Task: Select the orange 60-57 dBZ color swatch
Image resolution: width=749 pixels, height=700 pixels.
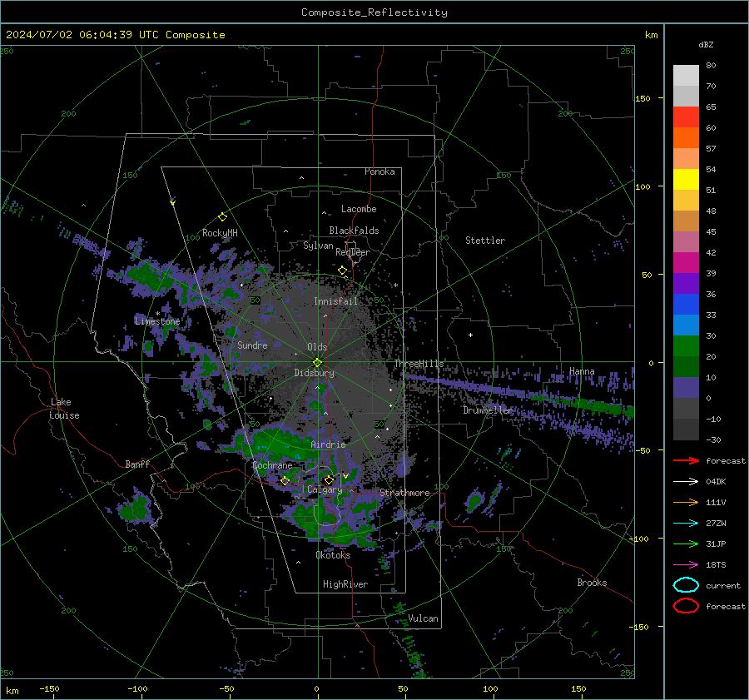Action: tap(686, 138)
